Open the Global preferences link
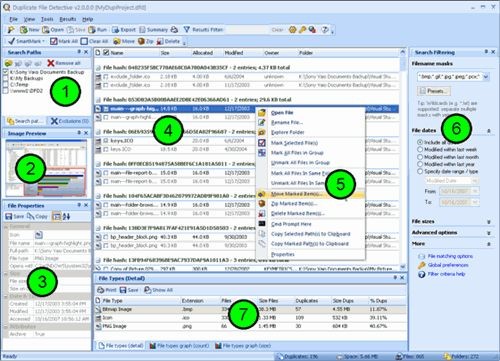This screenshot has height=361, width=500. (x=448, y=265)
